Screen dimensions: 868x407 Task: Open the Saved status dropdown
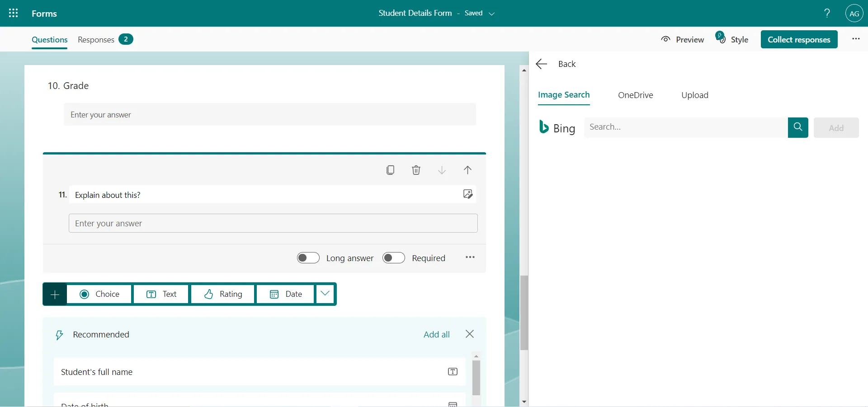pos(492,14)
